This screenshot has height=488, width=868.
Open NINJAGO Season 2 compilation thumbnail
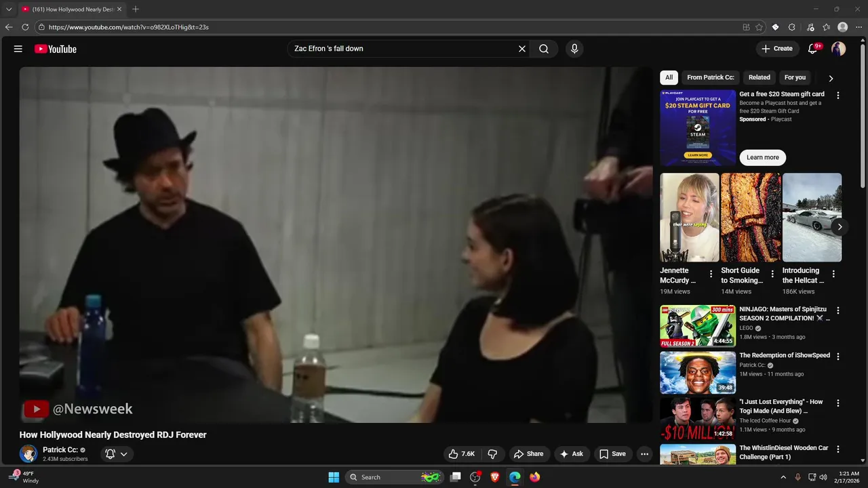(698, 326)
